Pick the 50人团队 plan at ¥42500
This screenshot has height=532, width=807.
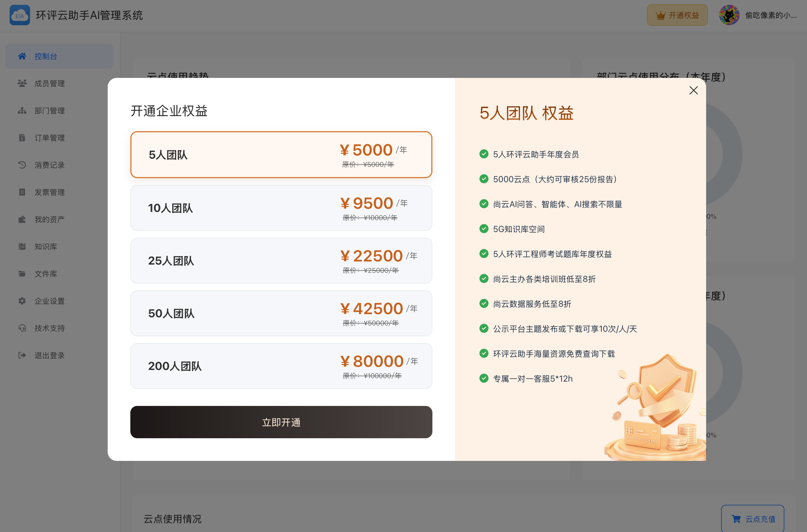point(281,313)
